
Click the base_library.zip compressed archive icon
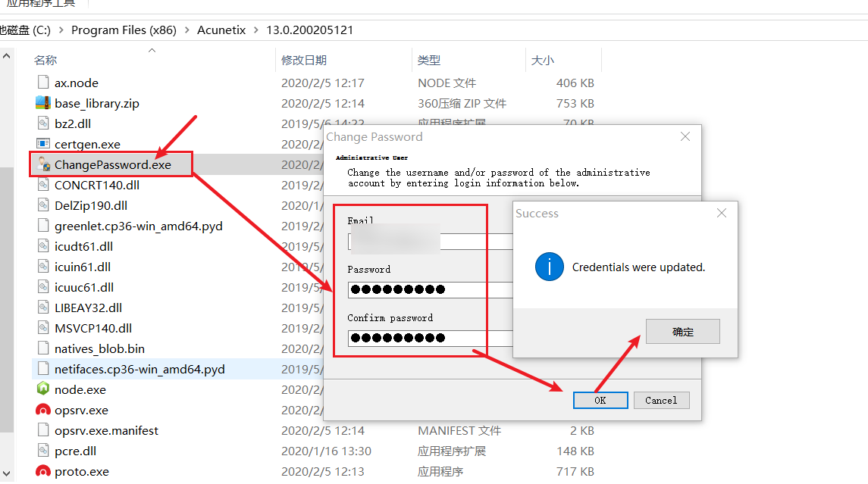coord(43,102)
